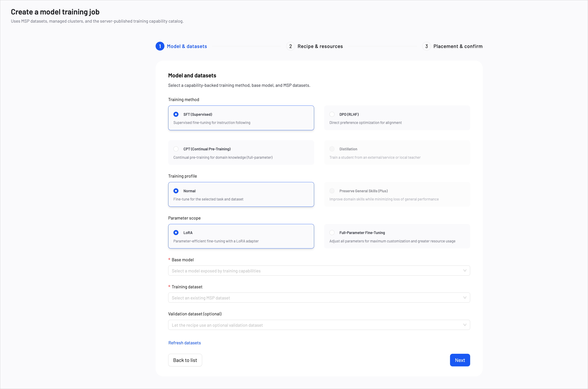Click the step 1 number circle

160,46
